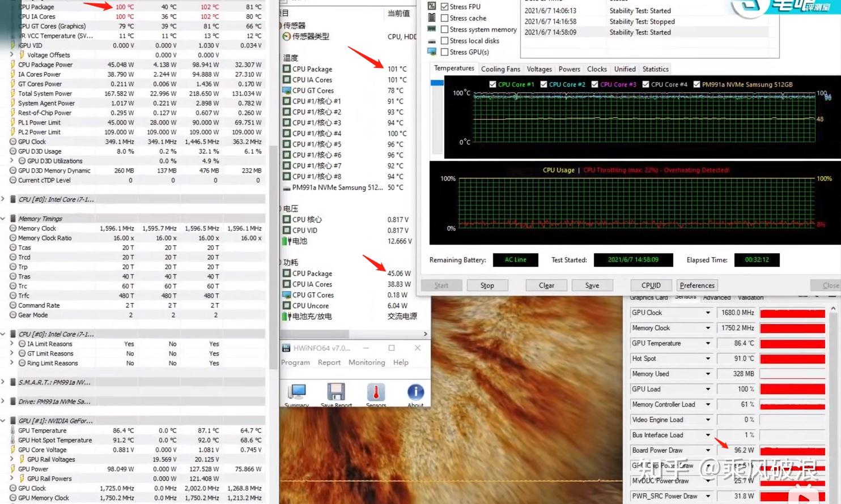Image resolution: width=841 pixels, height=504 pixels.
Task: Click the icon beside 传感器类型 row
Action: 287,36
